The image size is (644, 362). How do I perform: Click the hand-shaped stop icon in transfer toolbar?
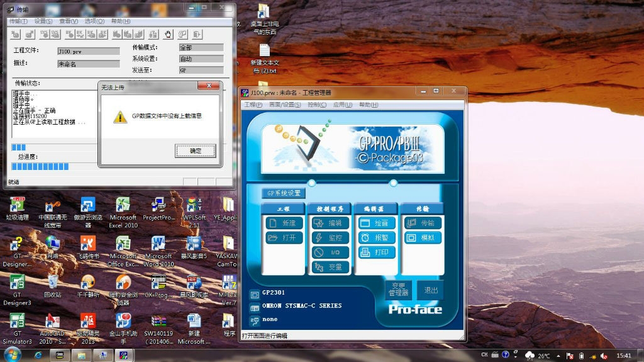pyautogui.click(x=168, y=34)
